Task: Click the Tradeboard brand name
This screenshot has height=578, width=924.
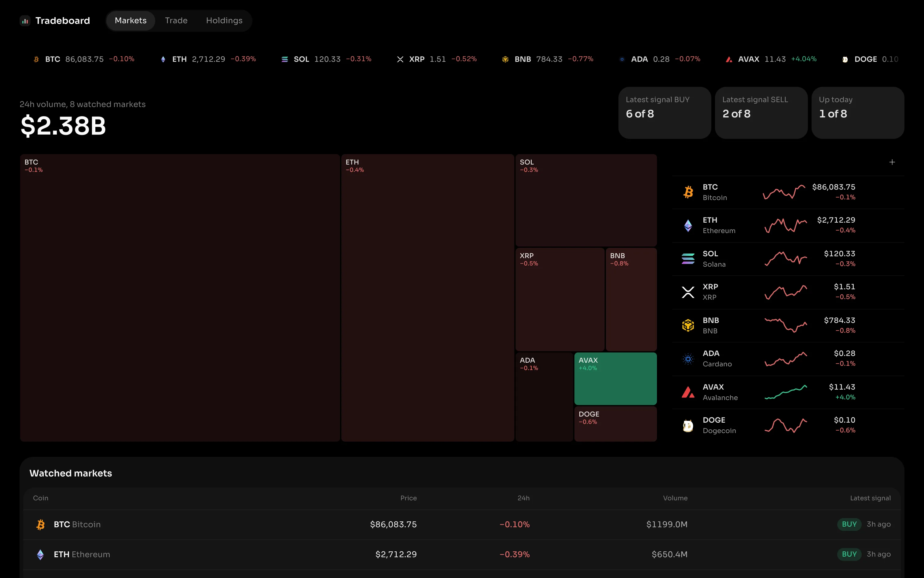Action: (63, 21)
